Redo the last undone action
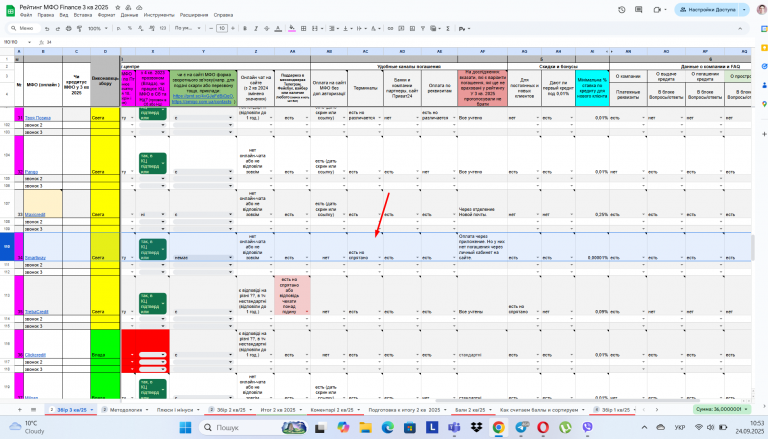This screenshot has width=768, height=439. (x=57, y=28)
